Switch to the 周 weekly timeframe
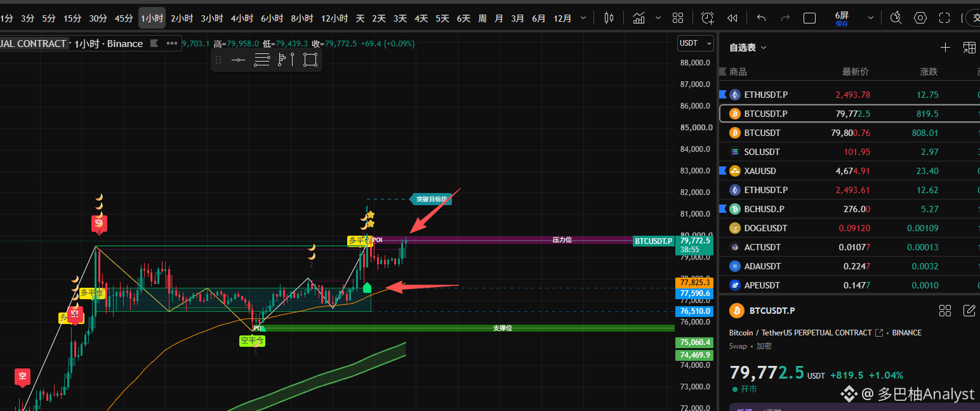 (x=482, y=18)
